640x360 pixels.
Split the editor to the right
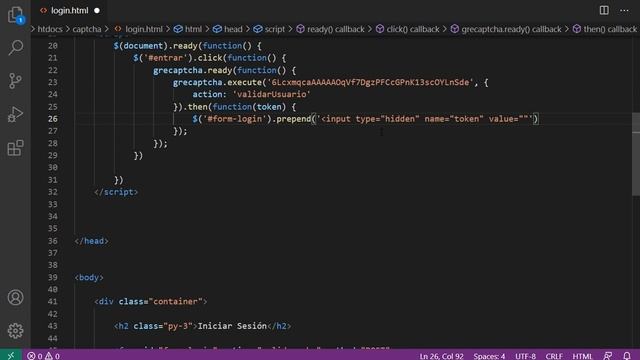[604, 10]
